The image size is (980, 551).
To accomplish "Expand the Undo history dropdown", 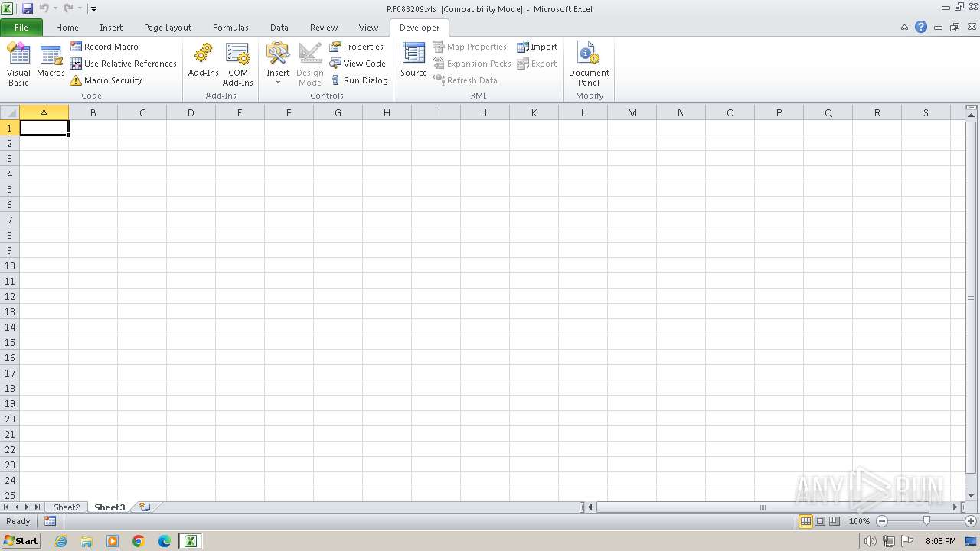I will pyautogui.click(x=55, y=8).
